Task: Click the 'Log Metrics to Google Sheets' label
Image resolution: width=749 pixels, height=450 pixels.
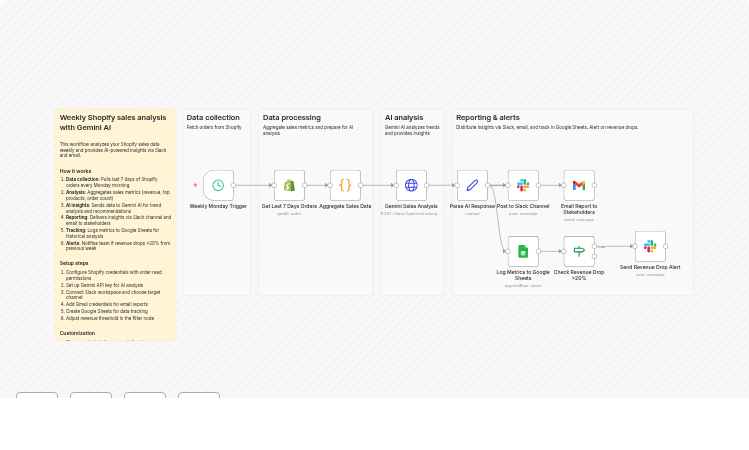Action: coord(523,275)
